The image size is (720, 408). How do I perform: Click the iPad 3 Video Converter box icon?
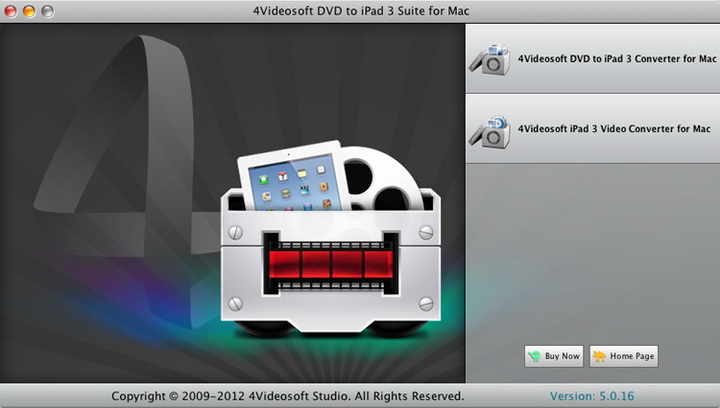pos(490,132)
